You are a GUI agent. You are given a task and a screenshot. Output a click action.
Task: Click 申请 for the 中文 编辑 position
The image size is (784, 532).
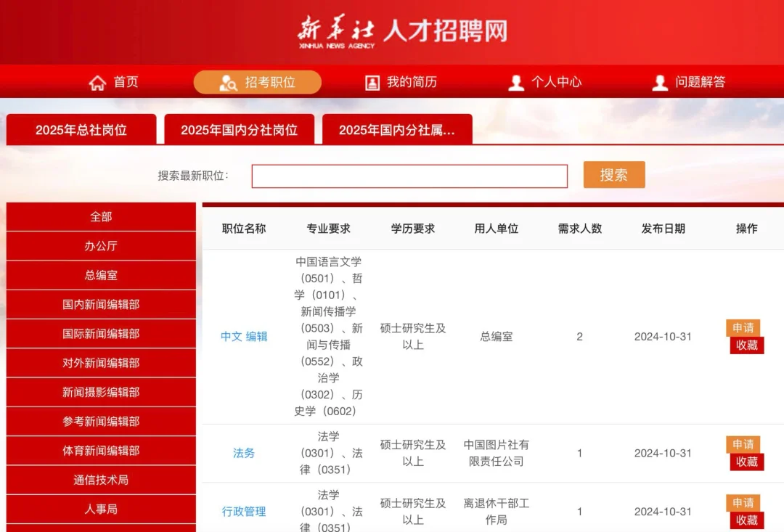pyautogui.click(x=743, y=327)
